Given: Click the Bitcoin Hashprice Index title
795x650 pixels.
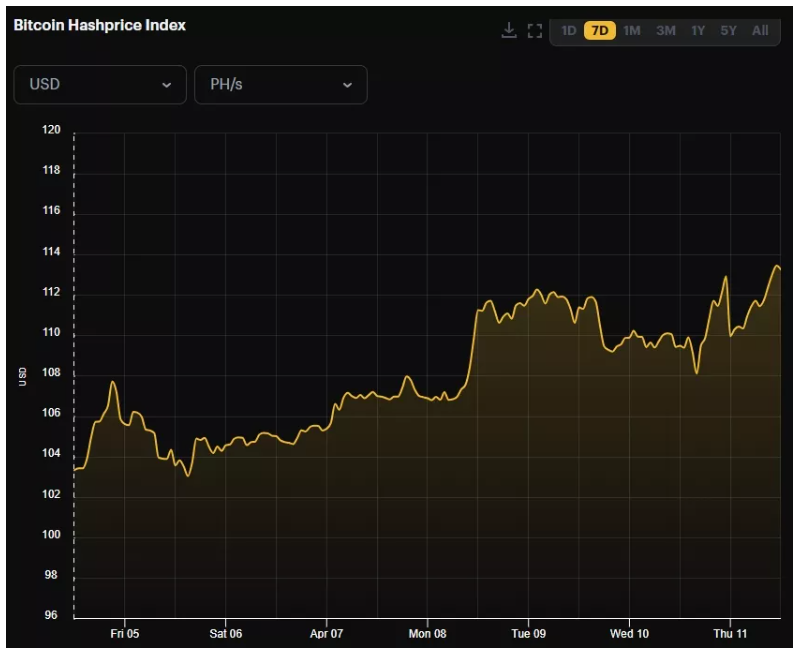Looking at the screenshot, I should pyautogui.click(x=99, y=25).
